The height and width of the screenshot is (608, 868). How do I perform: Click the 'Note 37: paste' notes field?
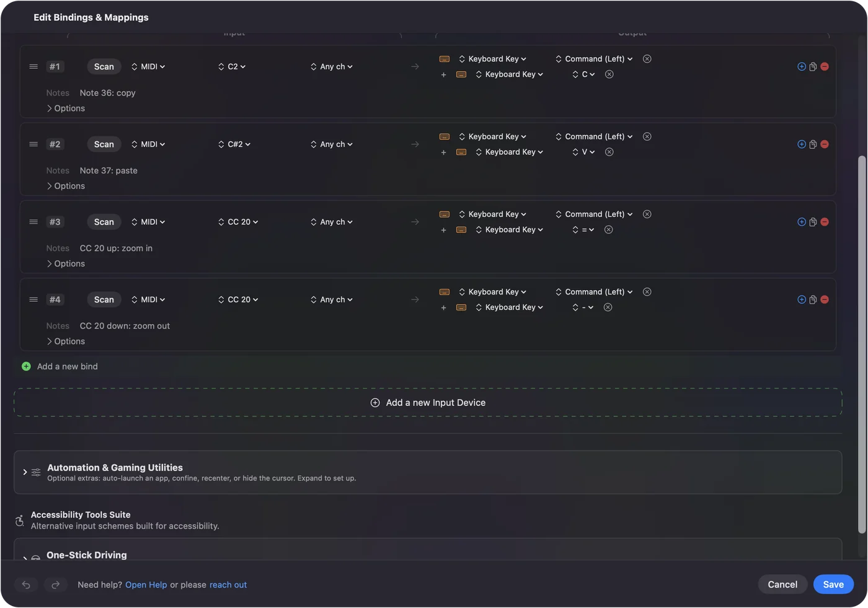point(108,170)
